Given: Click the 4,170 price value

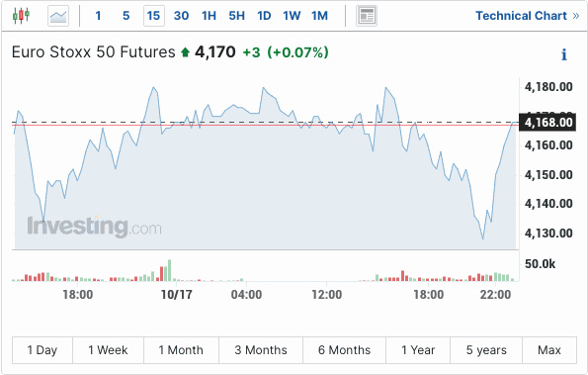Looking at the screenshot, I should 215,52.
